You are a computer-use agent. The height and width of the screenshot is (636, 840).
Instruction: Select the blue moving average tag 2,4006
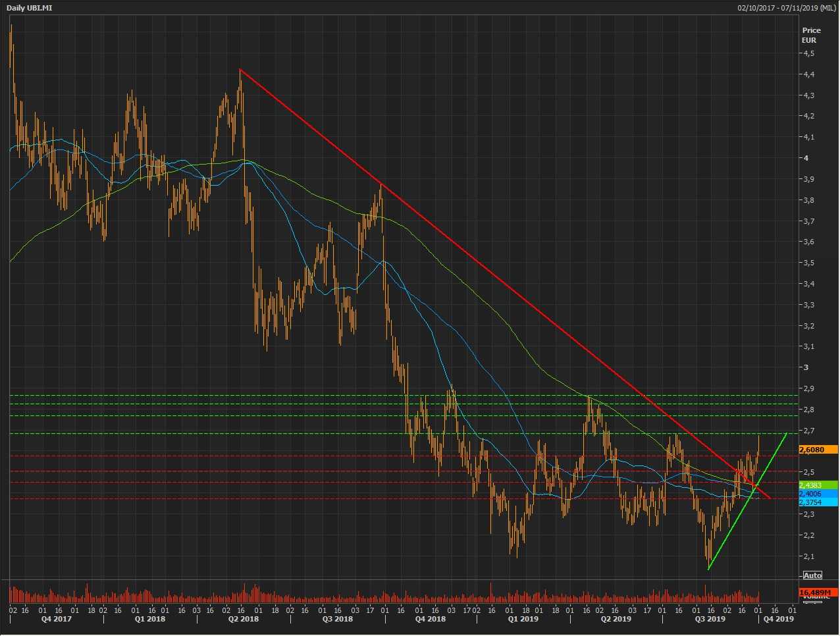click(818, 494)
